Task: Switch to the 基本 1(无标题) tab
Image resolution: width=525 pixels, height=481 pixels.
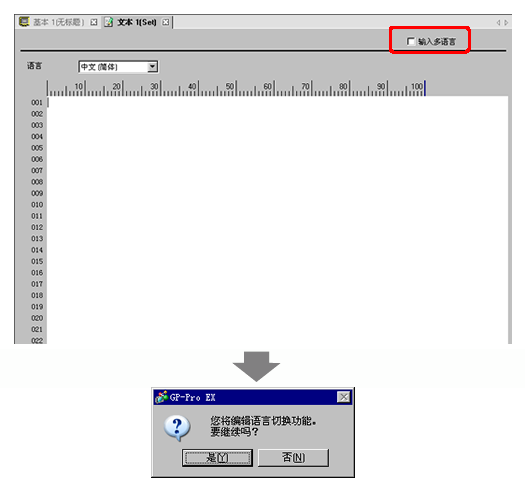Action: (58, 22)
